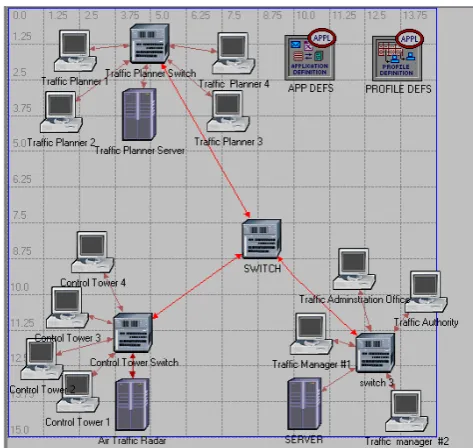Viewport: 473px width, 448px height.
Task: Click the Traffic Planner 4 workstation icon
Action: 234,53
